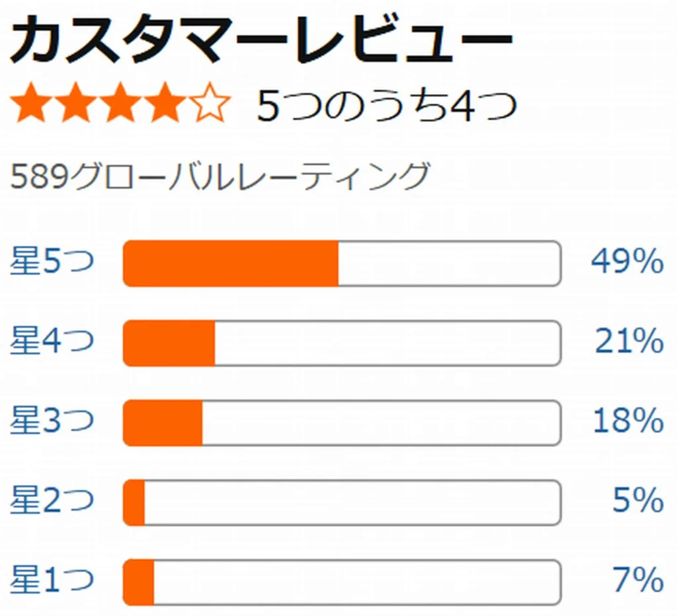The image size is (677, 616).
Task: Open the 星5つ reviews link
Action: point(52,261)
